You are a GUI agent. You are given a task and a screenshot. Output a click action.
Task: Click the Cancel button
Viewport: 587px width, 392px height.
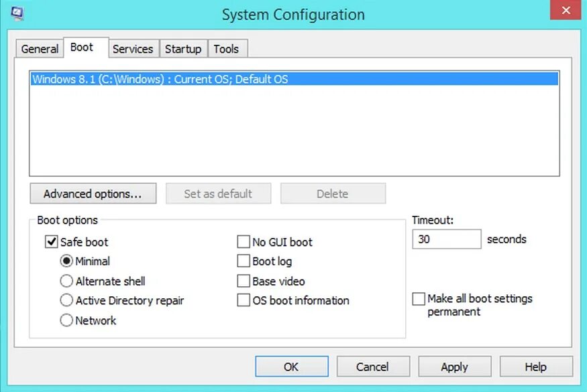coord(373,367)
